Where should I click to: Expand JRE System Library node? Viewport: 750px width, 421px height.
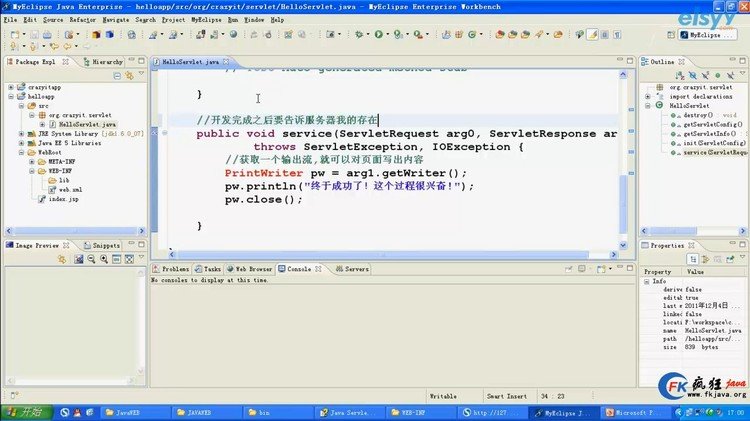point(21,133)
